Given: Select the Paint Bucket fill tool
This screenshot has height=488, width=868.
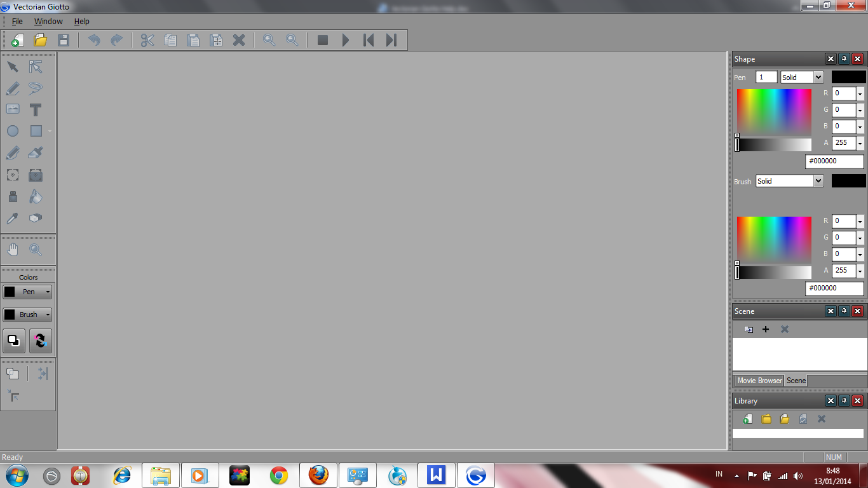Looking at the screenshot, I should (x=36, y=196).
